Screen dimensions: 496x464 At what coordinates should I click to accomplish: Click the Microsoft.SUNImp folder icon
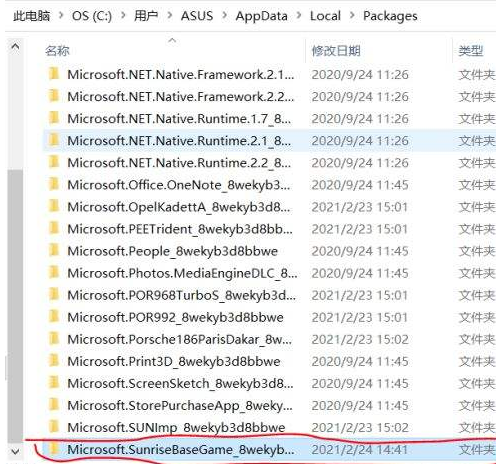click(x=54, y=427)
